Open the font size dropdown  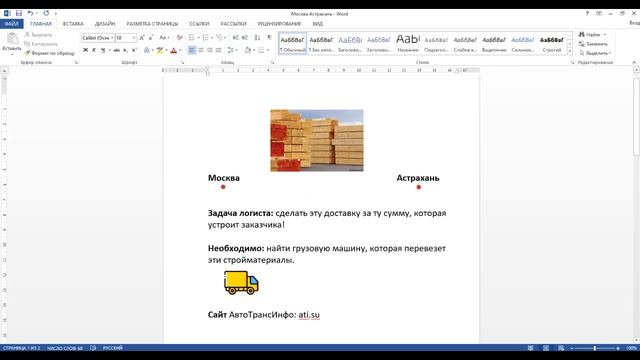[134, 38]
